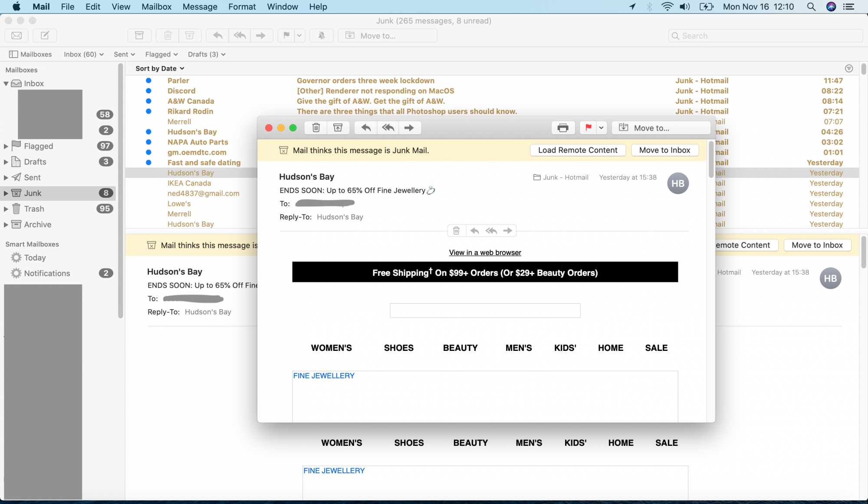Print the message in popup window
The width and height of the screenshot is (868, 504).
point(563,128)
